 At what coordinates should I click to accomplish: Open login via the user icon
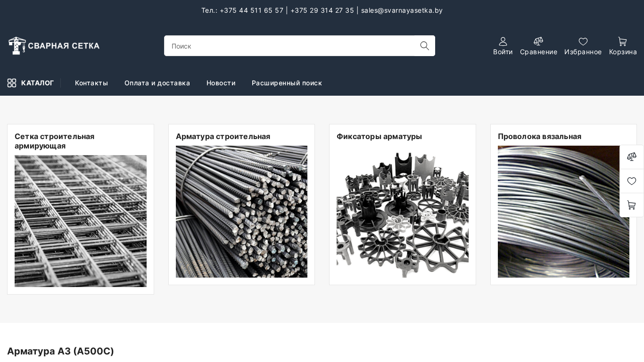tap(503, 41)
